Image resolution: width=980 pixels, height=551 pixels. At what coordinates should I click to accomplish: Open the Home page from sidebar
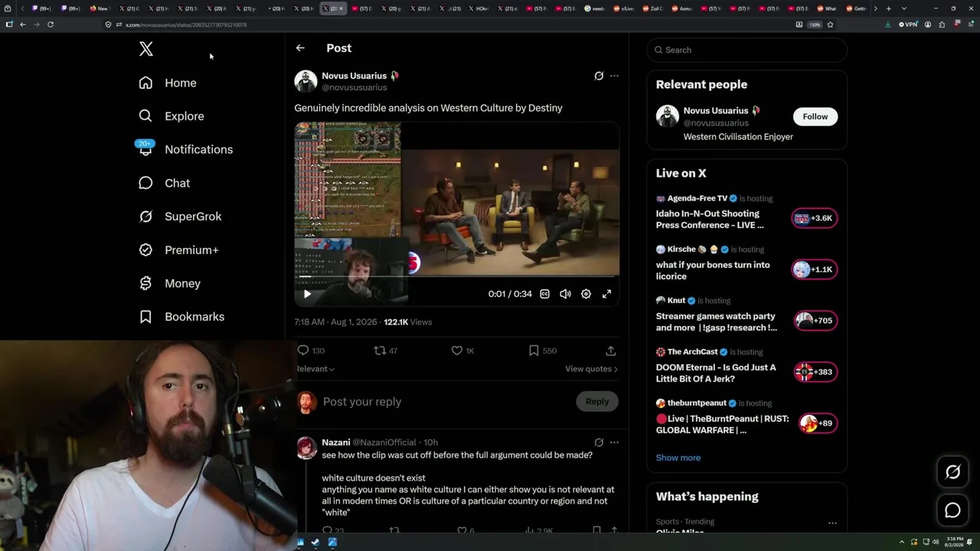[x=168, y=83]
